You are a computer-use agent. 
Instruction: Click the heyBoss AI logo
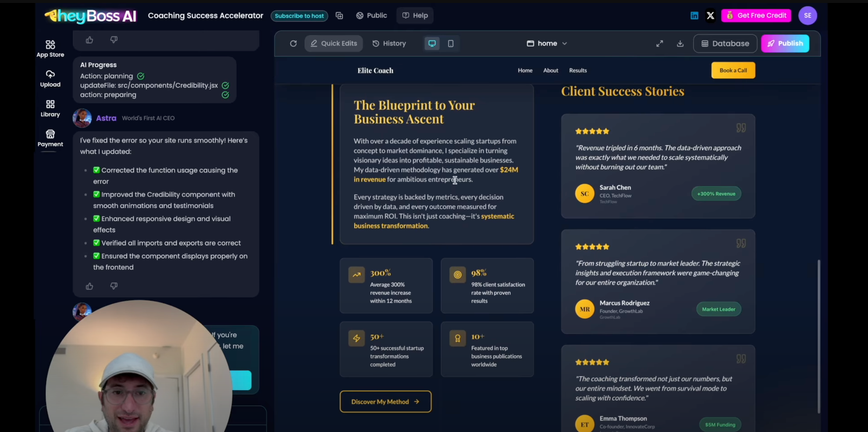(x=90, y=16)
